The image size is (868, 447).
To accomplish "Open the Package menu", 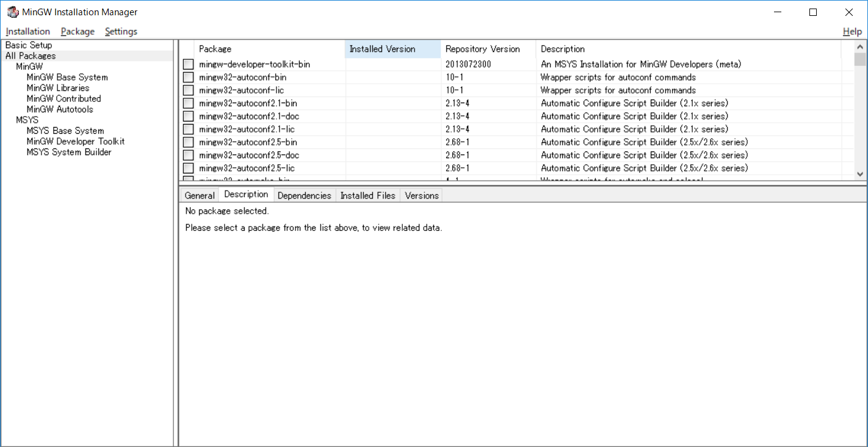I will (x=78, y=31).
